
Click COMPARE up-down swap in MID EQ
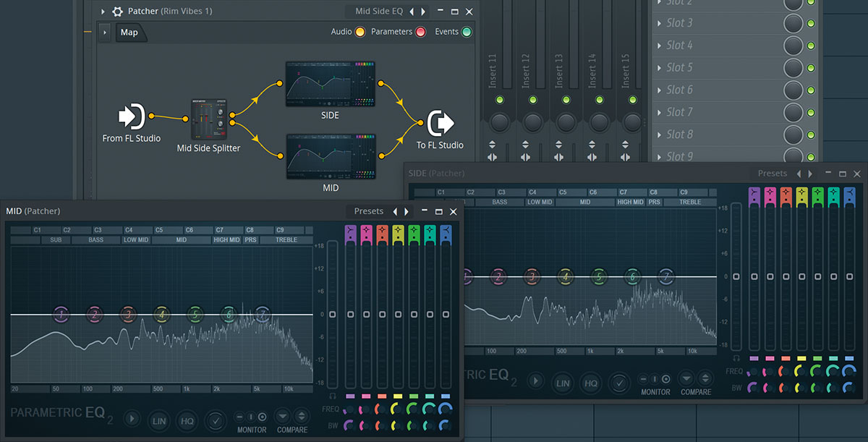(x=302, y=416)
